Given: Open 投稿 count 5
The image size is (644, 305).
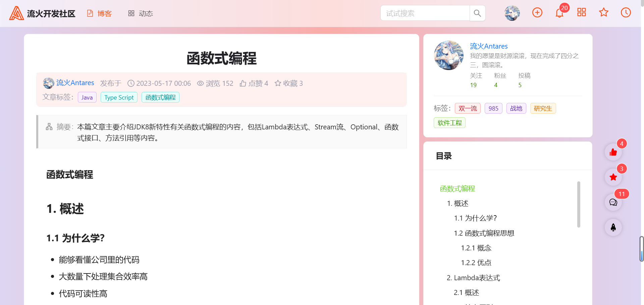Looking at the screenshot, I should (x=520, y=85).
